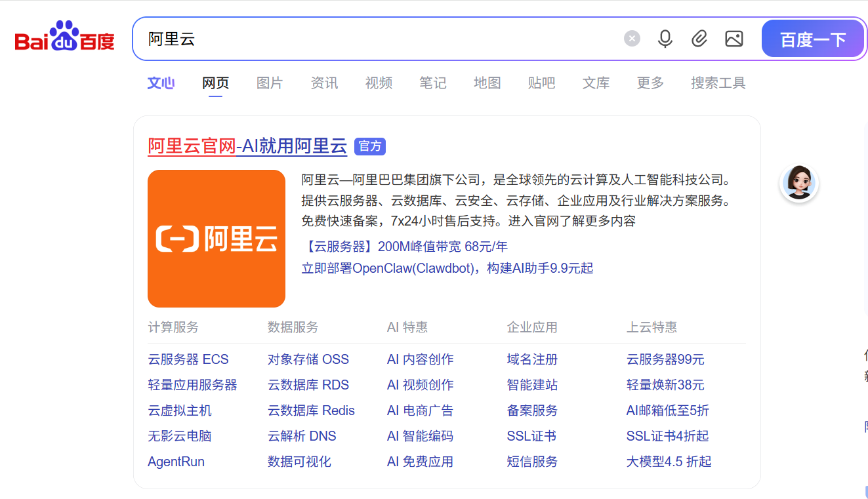Select the 文库 tab
The height and width of the screenshot is (499, 868).
point(596,83)
